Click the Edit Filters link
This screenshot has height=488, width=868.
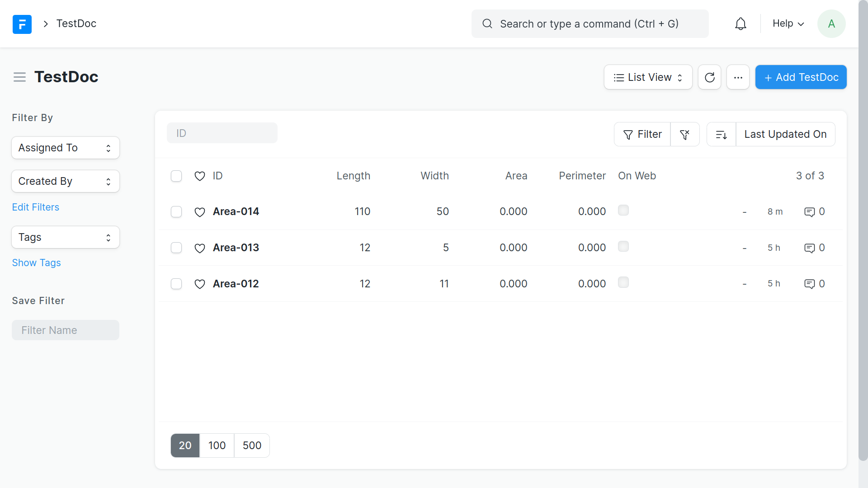click(x=35, y=207)
